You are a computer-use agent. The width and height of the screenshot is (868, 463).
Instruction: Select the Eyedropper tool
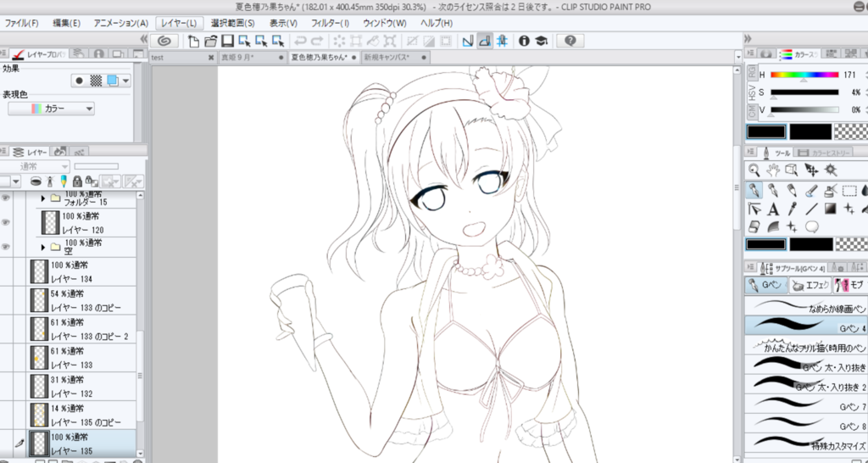coord(792,209)
